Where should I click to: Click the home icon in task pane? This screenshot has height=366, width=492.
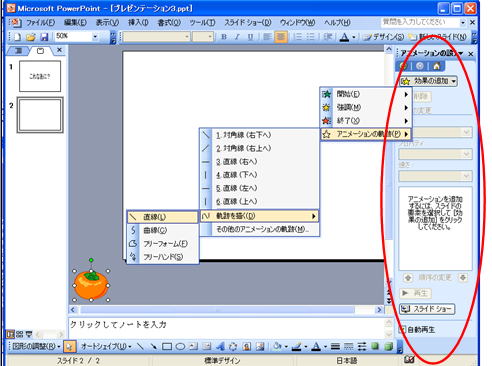pyautogui.click(x=436, y=66)
